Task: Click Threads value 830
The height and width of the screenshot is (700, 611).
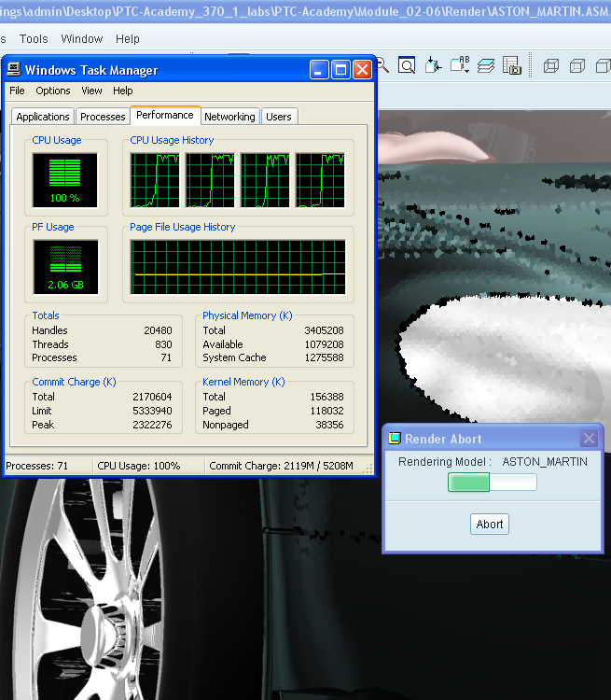Action: (x=163, y=344)
